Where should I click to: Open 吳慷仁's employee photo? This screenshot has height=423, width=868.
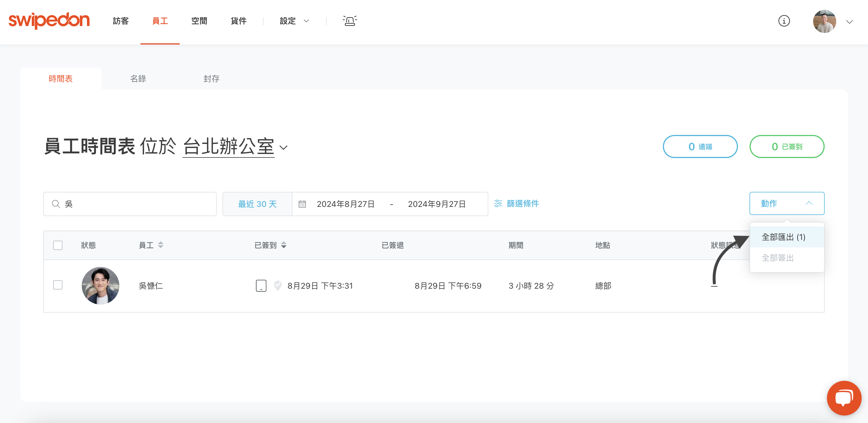pyautogui.click(x=101, y=286)
